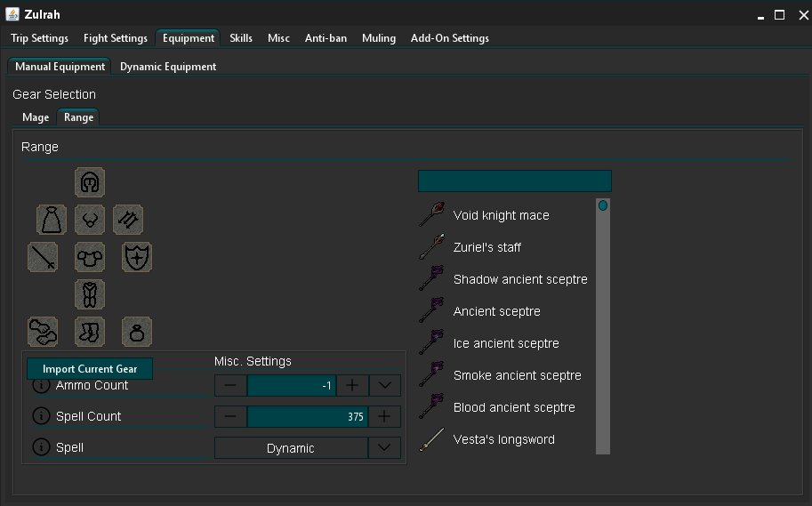Screen dimensions: 812x506
Task: Select the gloves equipment slot
Action: pyautogui.click(x=43, y=332)
